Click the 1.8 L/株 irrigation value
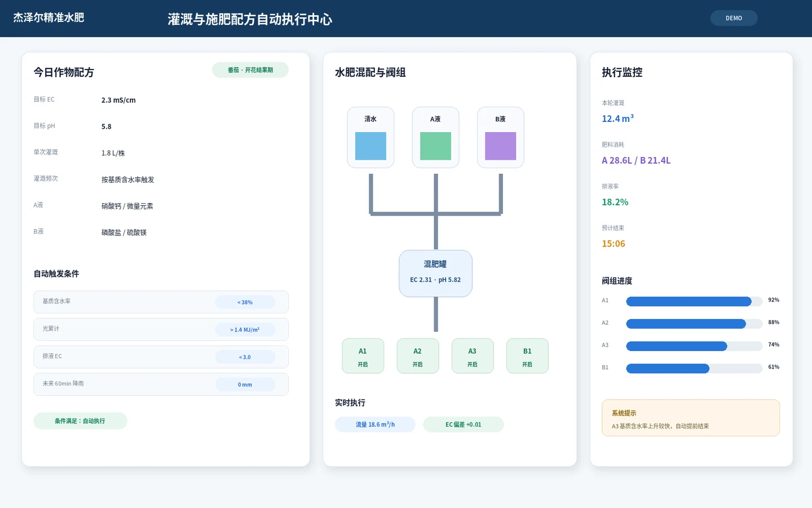 pos(113,153)
